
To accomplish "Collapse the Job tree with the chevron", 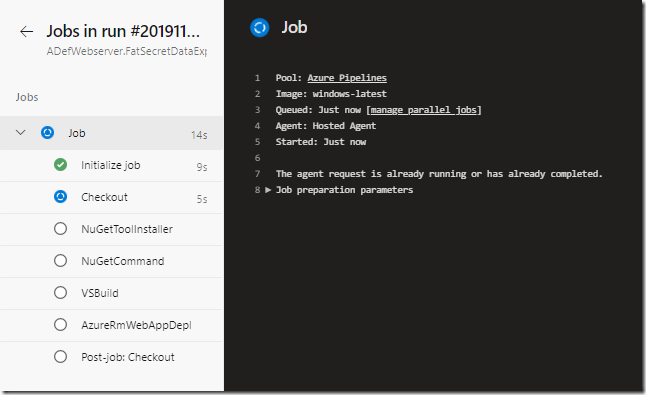I will click(x=21, y=133).
